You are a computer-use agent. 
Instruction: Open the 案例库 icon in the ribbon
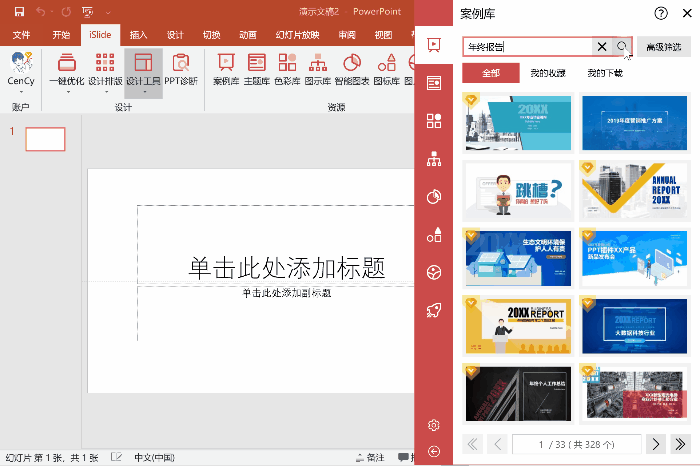point(225,70)
